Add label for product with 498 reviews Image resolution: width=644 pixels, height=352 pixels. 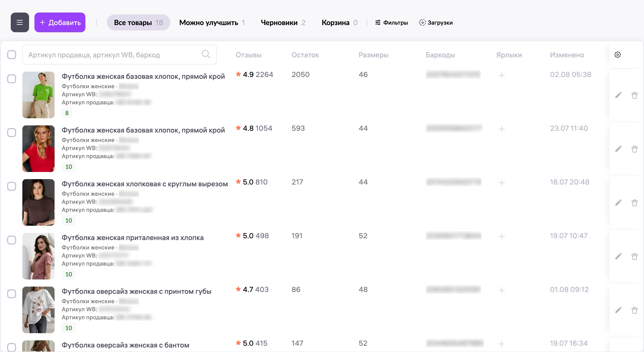point(502,236)
